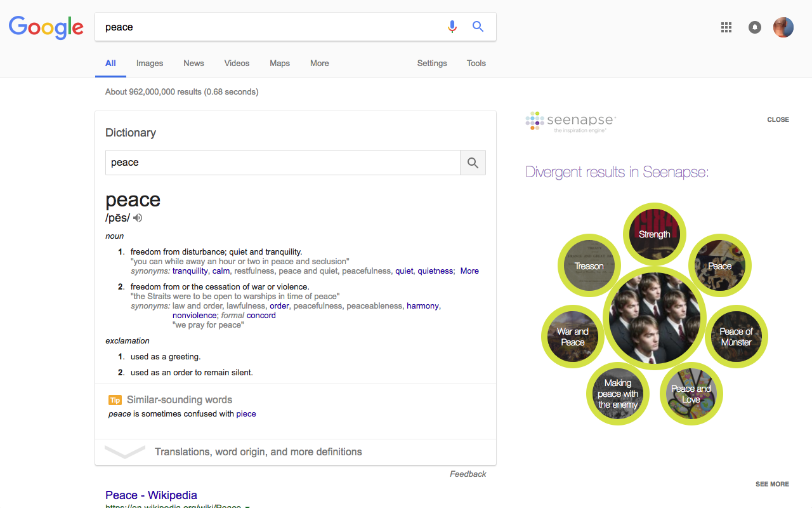Viewport: 812px width, 508px height.
Task: Open your Google account profile avatar
Action: (783, 27)
